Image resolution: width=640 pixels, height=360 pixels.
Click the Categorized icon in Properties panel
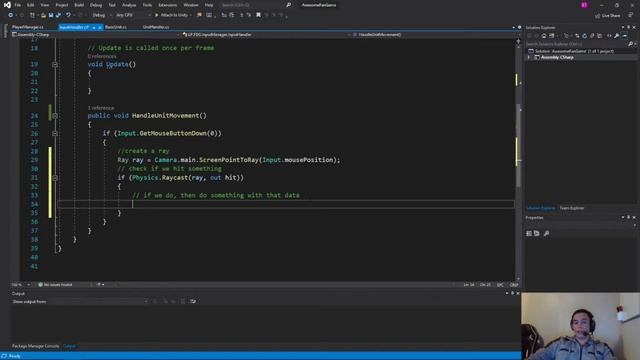coord(529,233)
